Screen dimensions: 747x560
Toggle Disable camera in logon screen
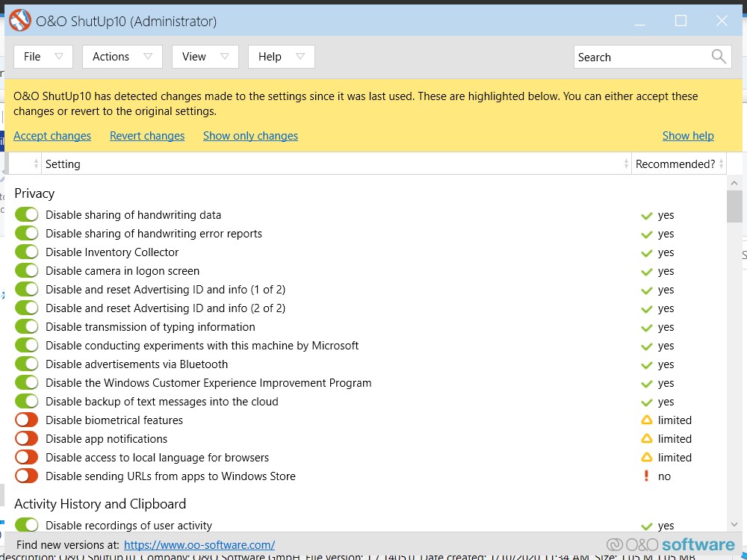[26, 270]
